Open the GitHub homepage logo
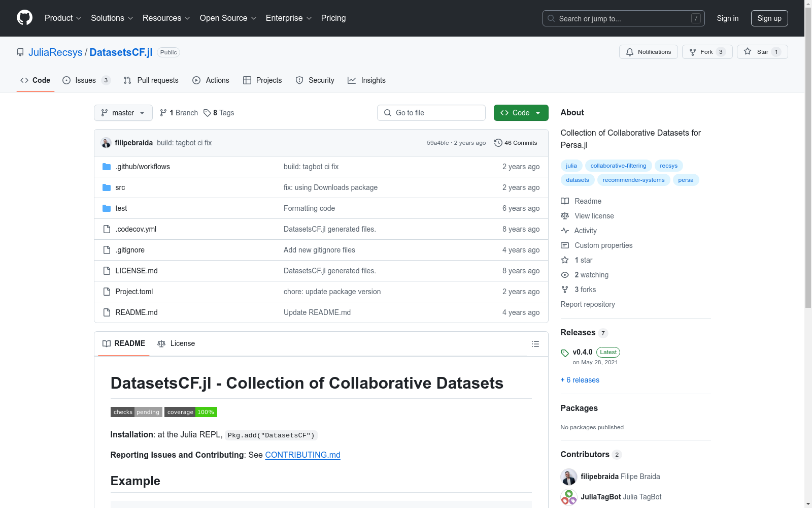The height and width of the screenshot is (508, 812). click(x=24, y=18)
